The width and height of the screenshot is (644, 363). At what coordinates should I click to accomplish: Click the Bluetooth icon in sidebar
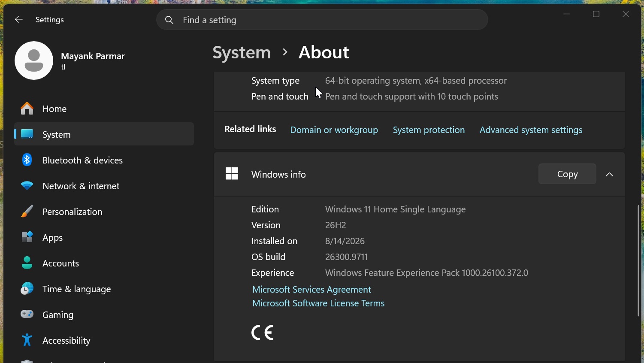click(x=27, y=160)
